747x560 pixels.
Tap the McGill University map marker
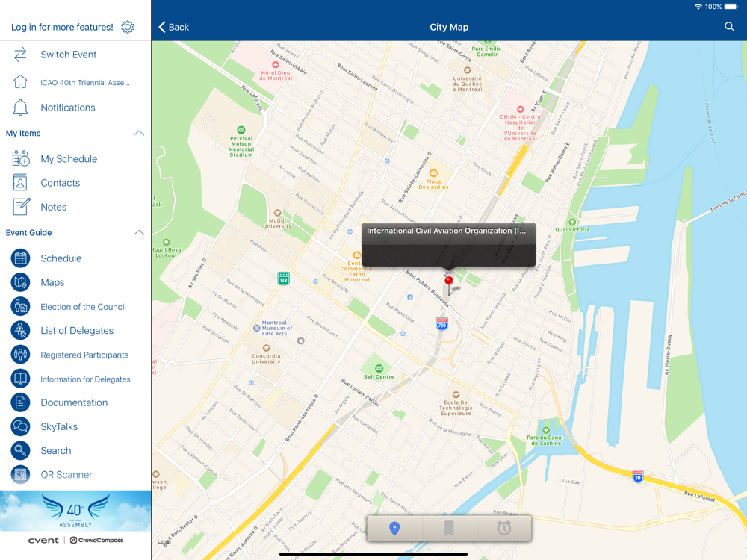(x=277, y=213)
